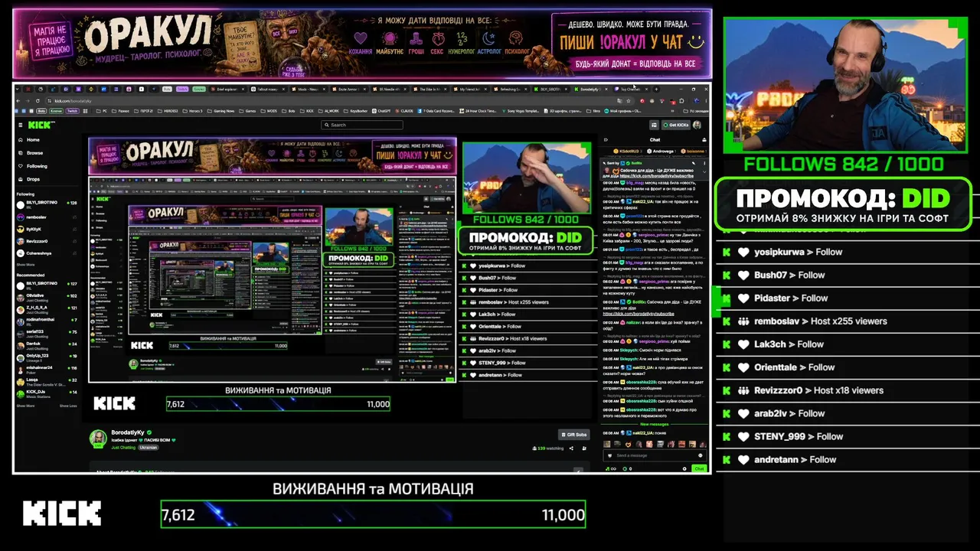Click the Gift Subs button
Image resolution: width=980 pixels, height=551 pixels.
[574, 435]
